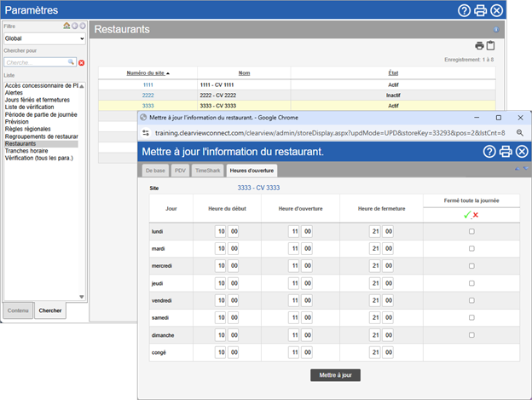Click the back arrow icon beside Filtre
The width and height of the screenshot is (532, 400).
(x=75, y=26)
